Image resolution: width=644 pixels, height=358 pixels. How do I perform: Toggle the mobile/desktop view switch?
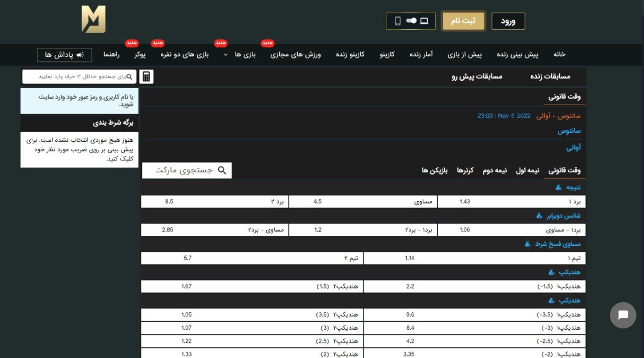(412, 21)
